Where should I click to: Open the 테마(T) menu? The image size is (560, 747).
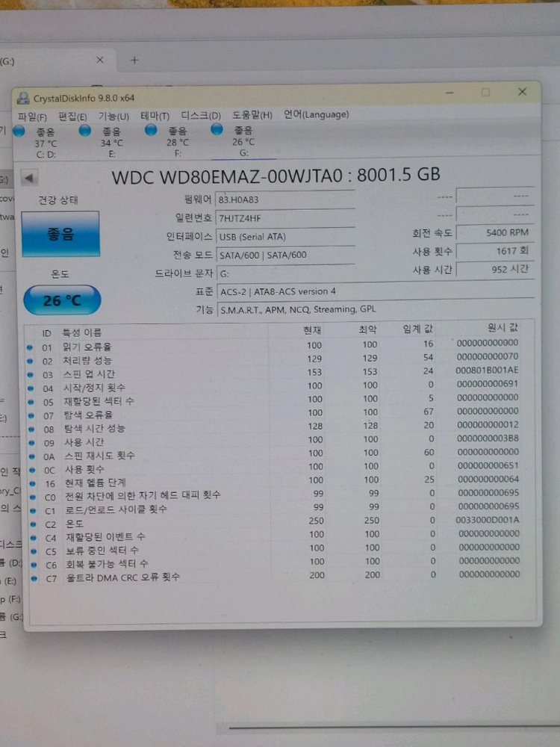[x=155, y=115]
